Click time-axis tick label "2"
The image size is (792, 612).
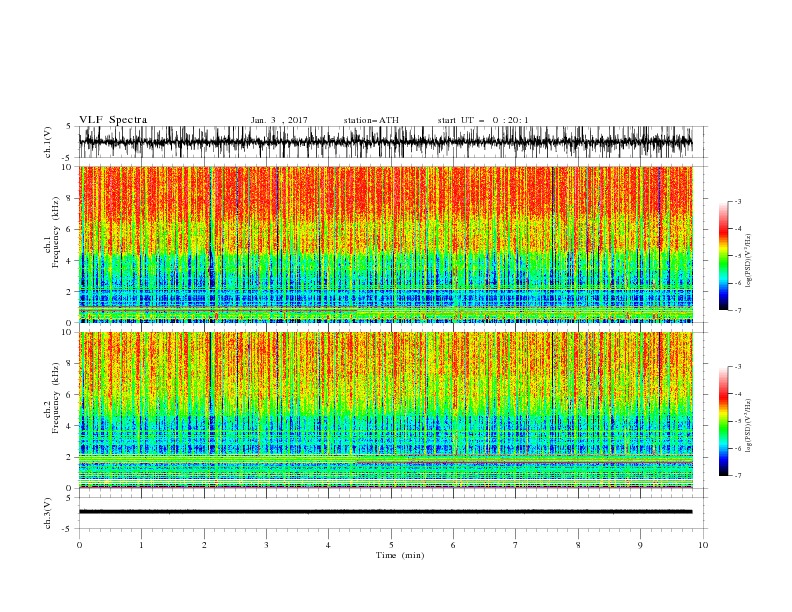(204, 545)
